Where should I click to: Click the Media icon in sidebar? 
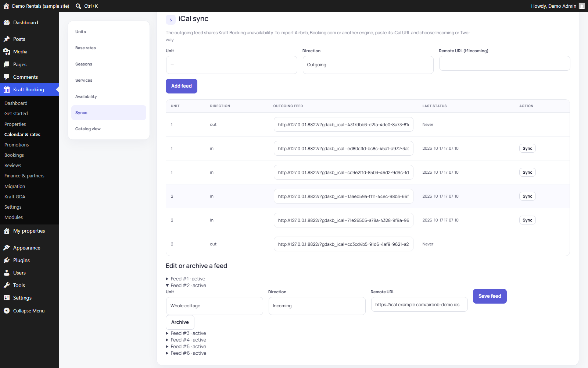pyautogui.click(x=7, y=52)
